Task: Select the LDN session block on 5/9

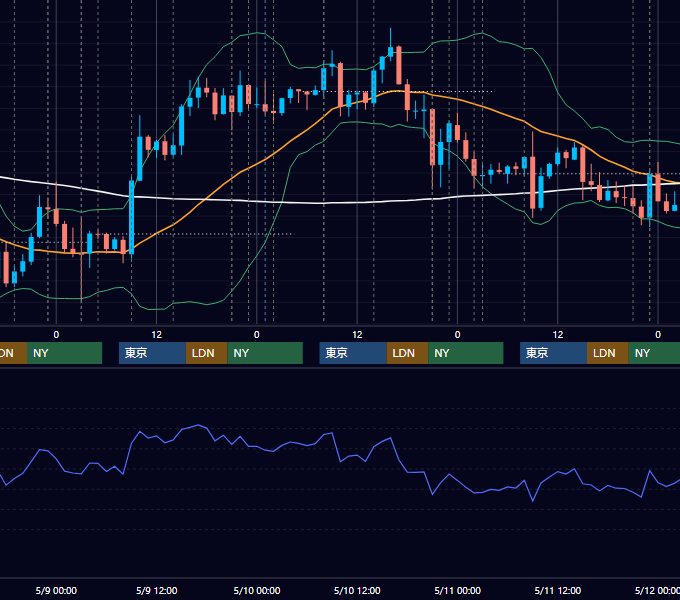Action: [x=206, y=353]
